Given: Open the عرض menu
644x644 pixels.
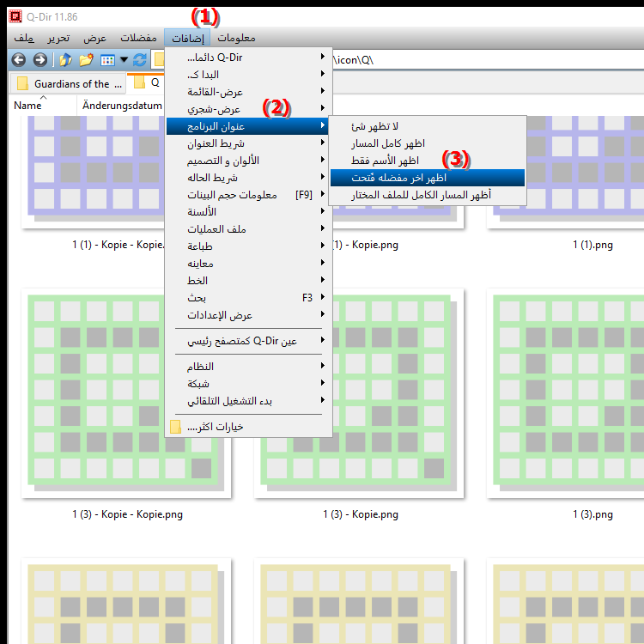Looking at the screenshot, I should point(94,38).
